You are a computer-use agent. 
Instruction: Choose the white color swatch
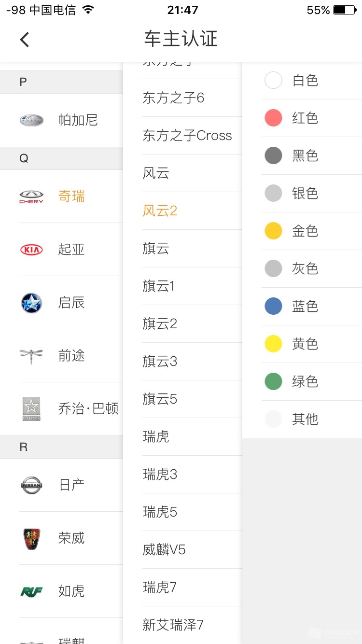pyautogui.click(x=273, y=80)
